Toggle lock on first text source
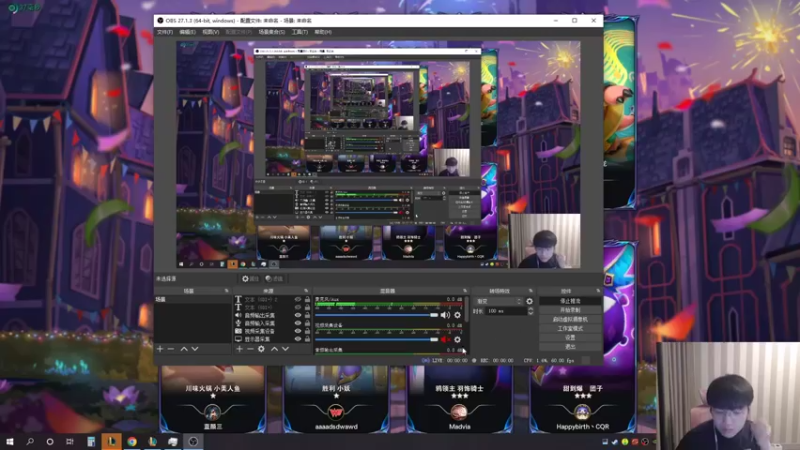 pos(307,299)
